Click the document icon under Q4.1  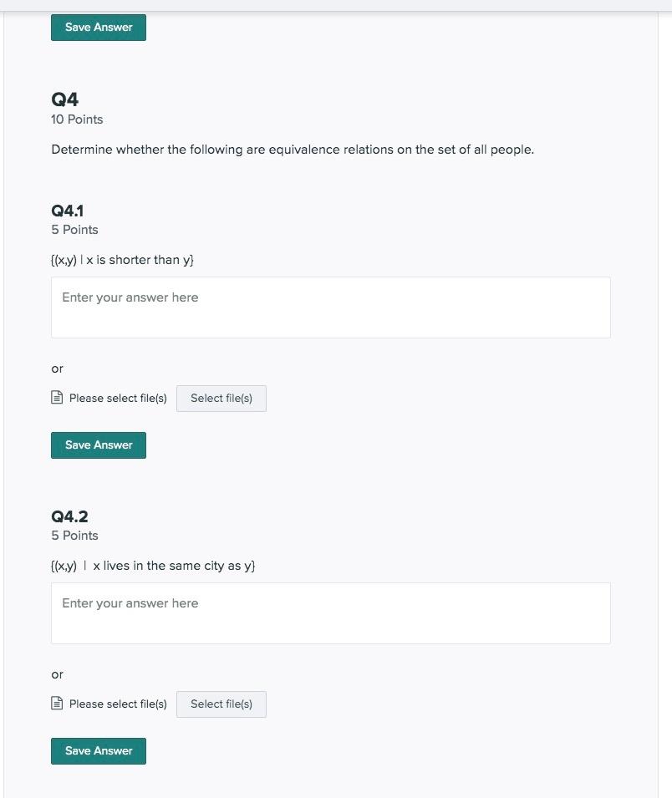point(57,397)
